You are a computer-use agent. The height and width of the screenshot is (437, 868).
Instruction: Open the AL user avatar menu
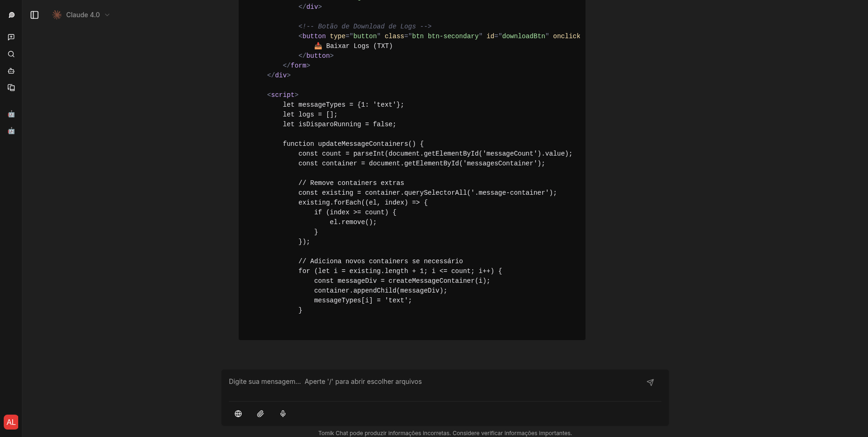click(11, 422)
